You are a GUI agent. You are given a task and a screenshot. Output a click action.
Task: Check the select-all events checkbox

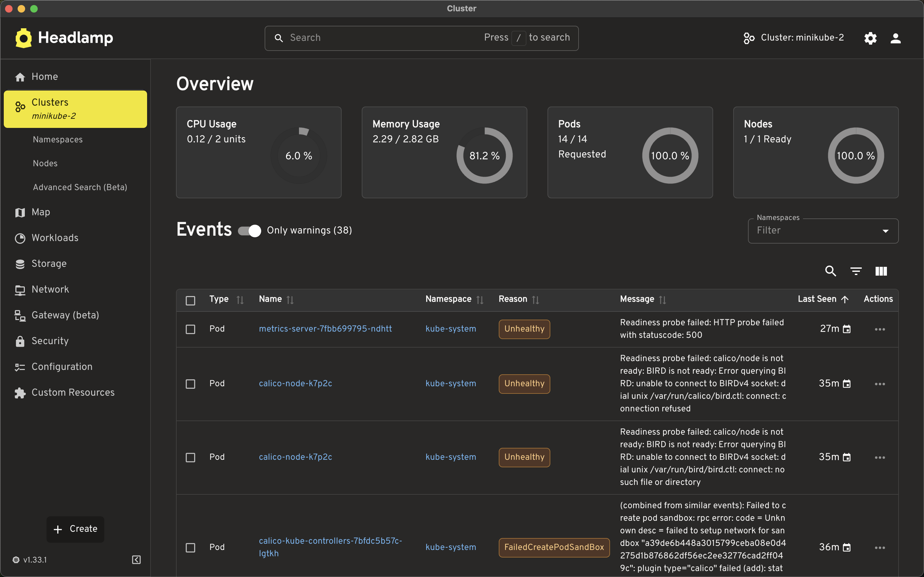190,300
